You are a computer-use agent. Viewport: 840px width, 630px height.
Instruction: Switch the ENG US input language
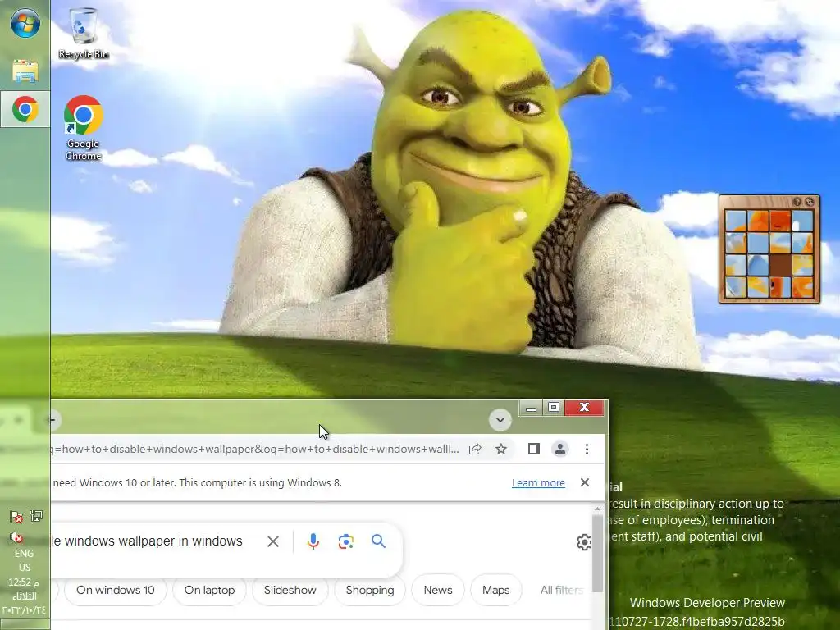[24, 559]
